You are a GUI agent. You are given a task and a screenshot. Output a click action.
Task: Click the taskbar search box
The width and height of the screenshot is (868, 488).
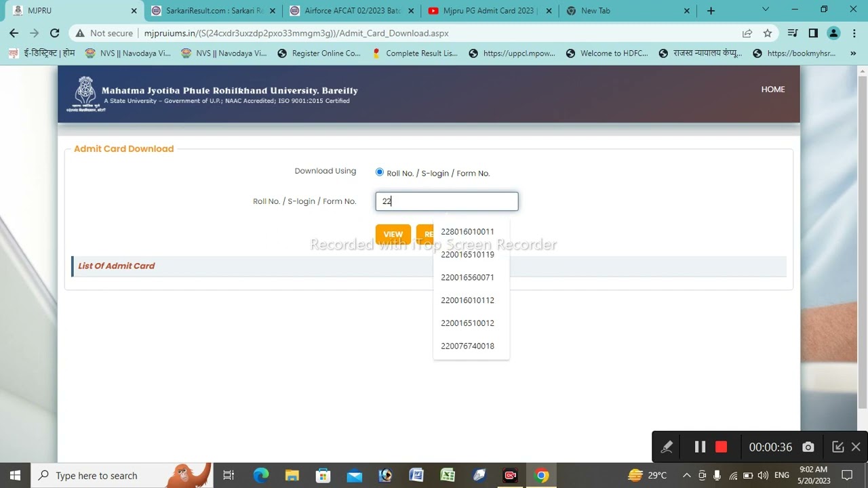122,475
